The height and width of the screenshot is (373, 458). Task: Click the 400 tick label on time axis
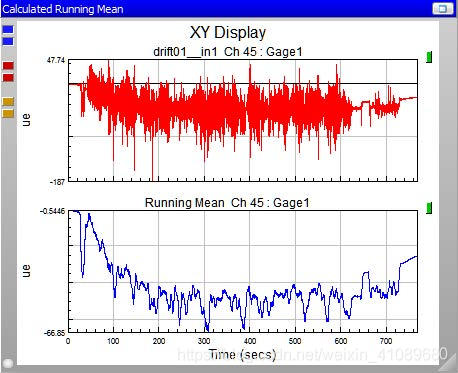[x=250, y=341]
